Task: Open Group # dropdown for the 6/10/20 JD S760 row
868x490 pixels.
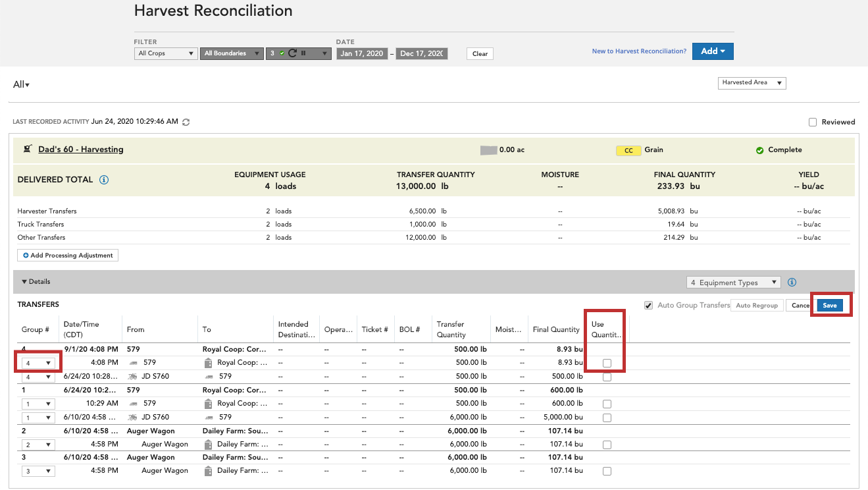Action: (x=38, y=418)
